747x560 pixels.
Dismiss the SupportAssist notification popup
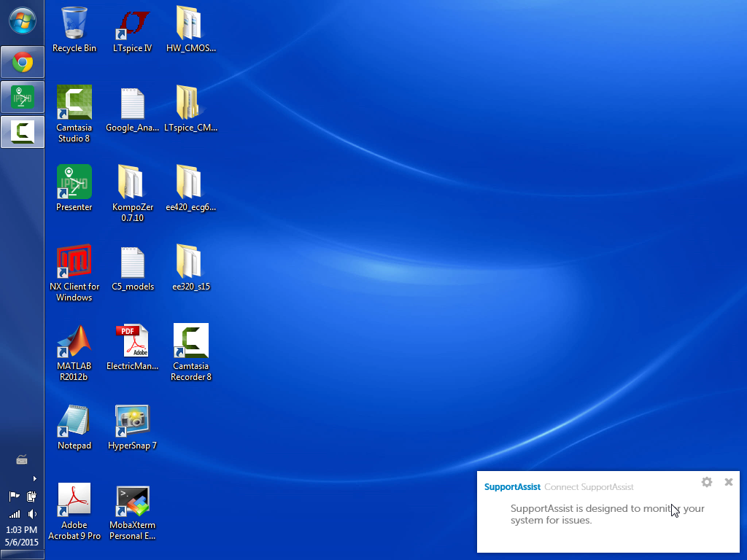pos(728,482)
